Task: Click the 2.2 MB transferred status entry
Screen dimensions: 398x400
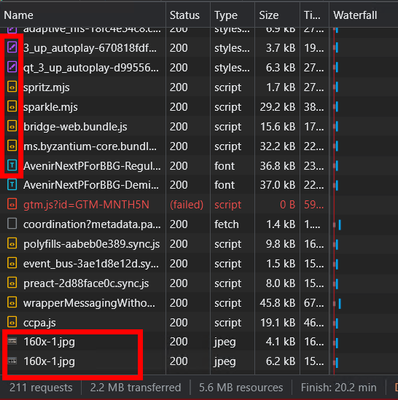Action: 135,388
